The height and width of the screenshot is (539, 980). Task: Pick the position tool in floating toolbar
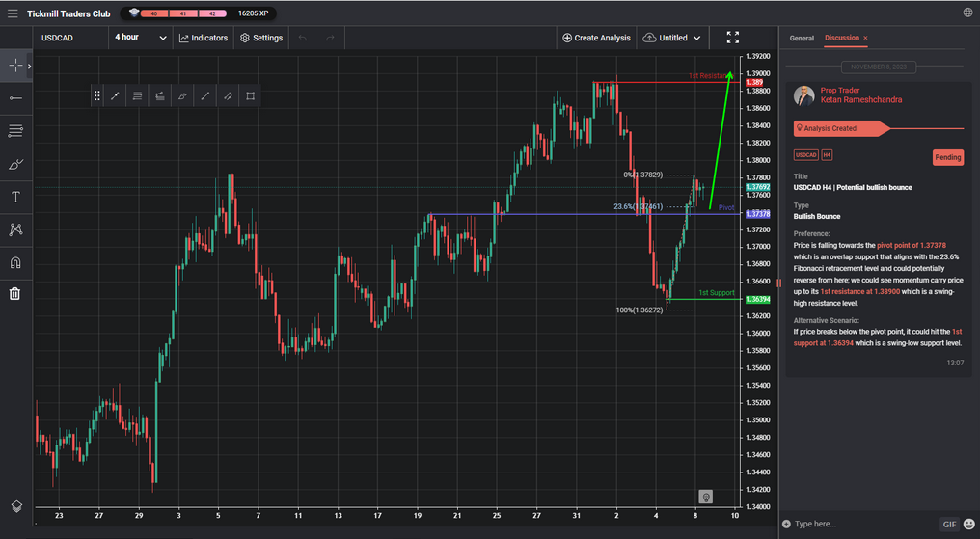(160, 95)
